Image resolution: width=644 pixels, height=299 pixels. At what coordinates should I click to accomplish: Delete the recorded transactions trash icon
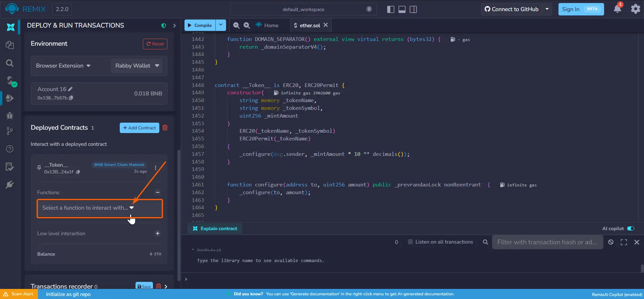[x=159, y=286]
